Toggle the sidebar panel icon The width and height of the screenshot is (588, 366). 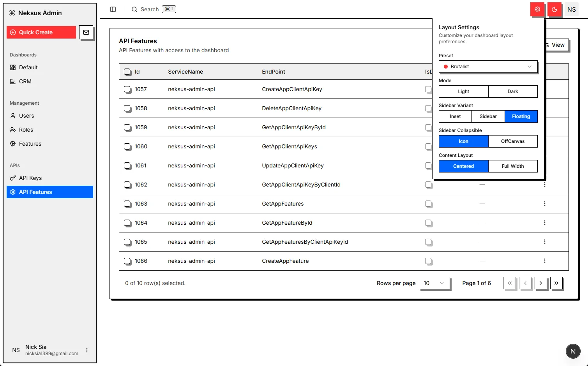coord(113,9)
